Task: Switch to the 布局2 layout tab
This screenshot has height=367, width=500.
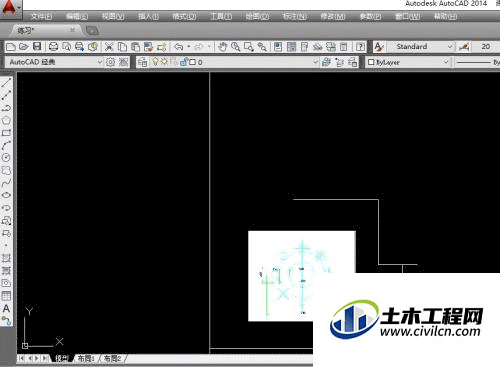Action: pos(113,359)
